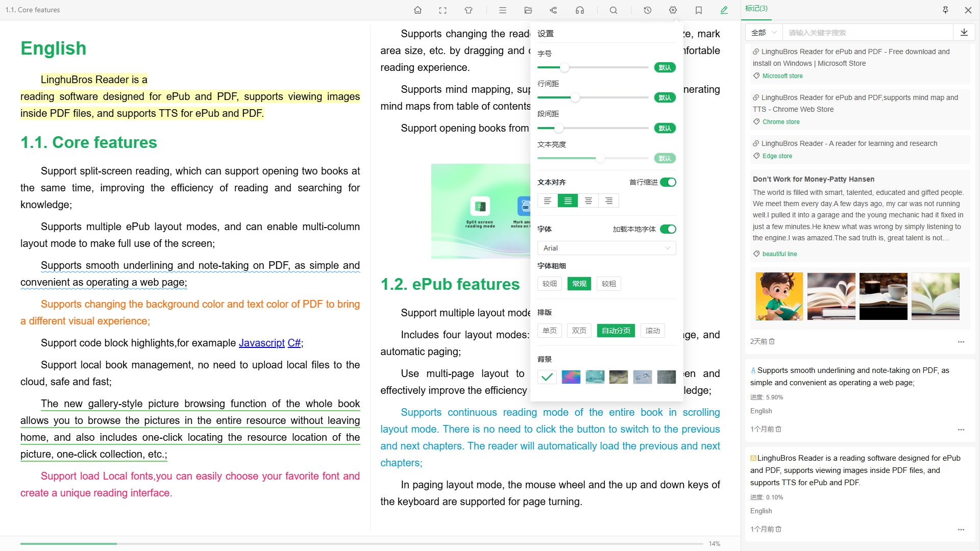Select the colorful gradient background swatch
980x551 pixels.
[x=571, y=377]
